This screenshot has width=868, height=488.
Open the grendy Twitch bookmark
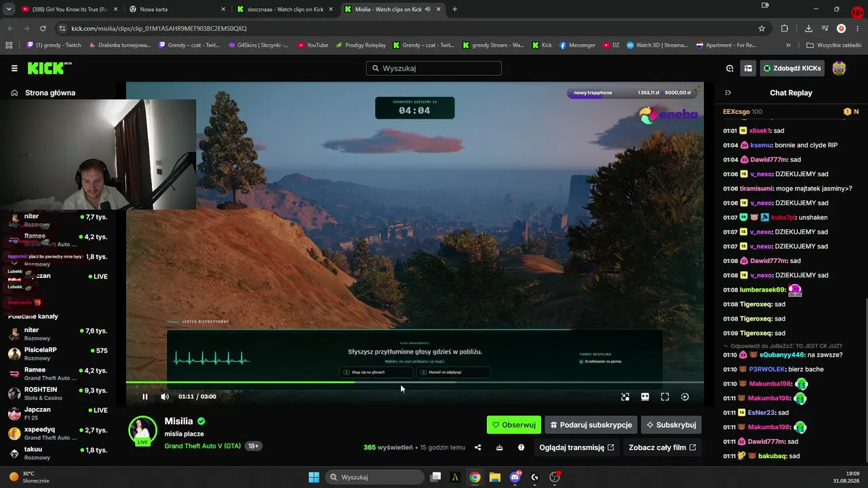54,45
